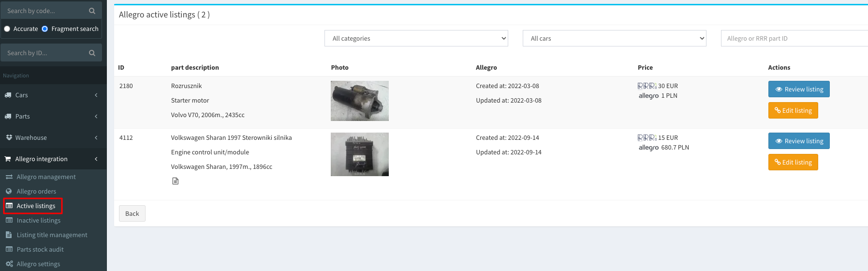Click the magnifier icon in ID search

[92, 53]
